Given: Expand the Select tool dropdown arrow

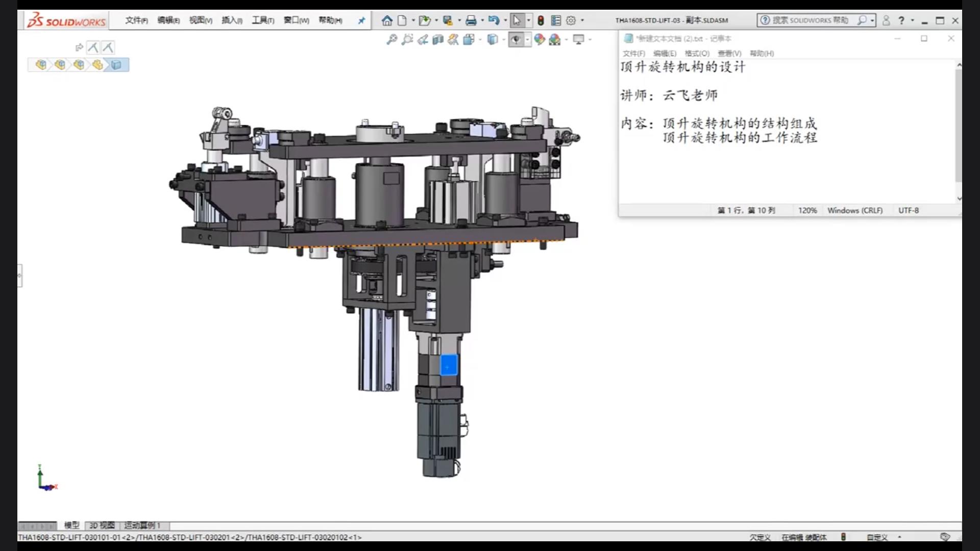Looking at the screenshot, I should [528, 20].
